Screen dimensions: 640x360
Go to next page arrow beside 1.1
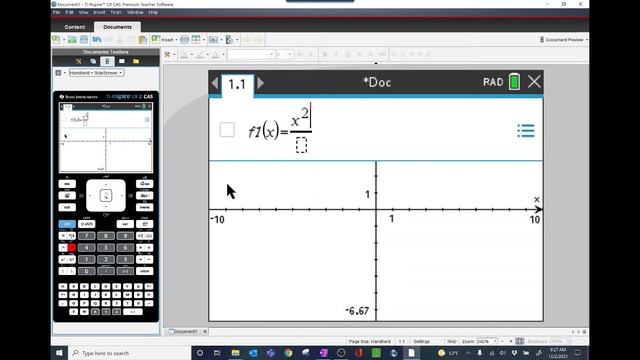pyautogui.click(x=260, y=83)
